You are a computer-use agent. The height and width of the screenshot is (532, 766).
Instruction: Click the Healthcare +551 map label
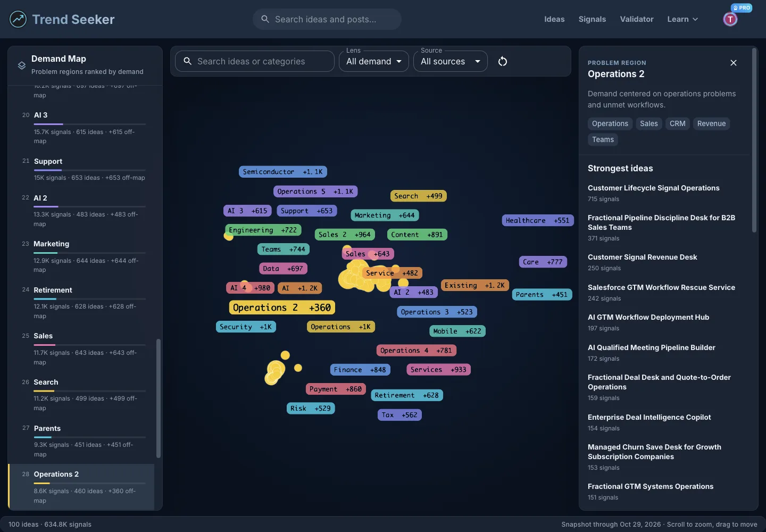[x=538, y=220]
